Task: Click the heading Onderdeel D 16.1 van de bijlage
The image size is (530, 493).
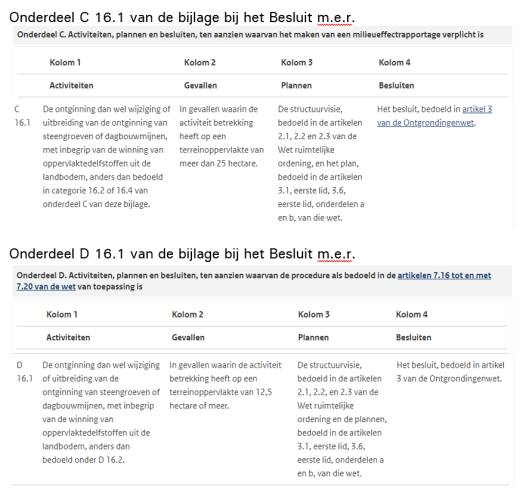Action: [x=182, y=253]
